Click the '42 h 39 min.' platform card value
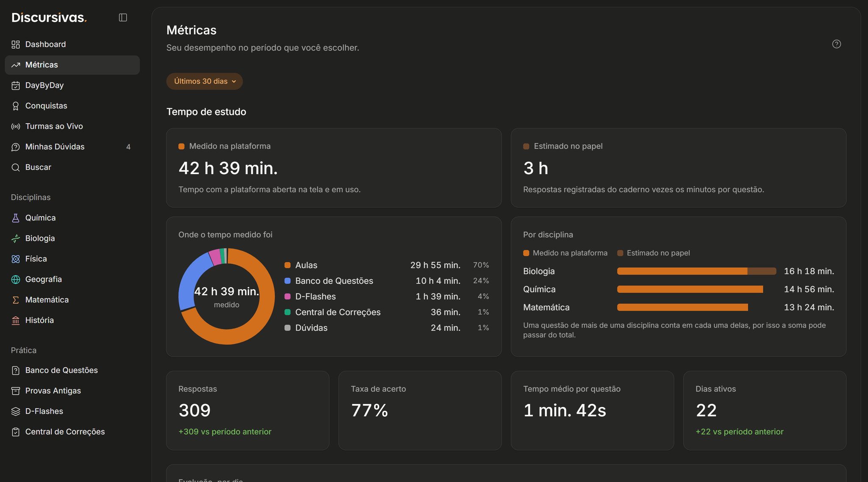This screenshot has width=868, height=482. [x=228, y=168]
